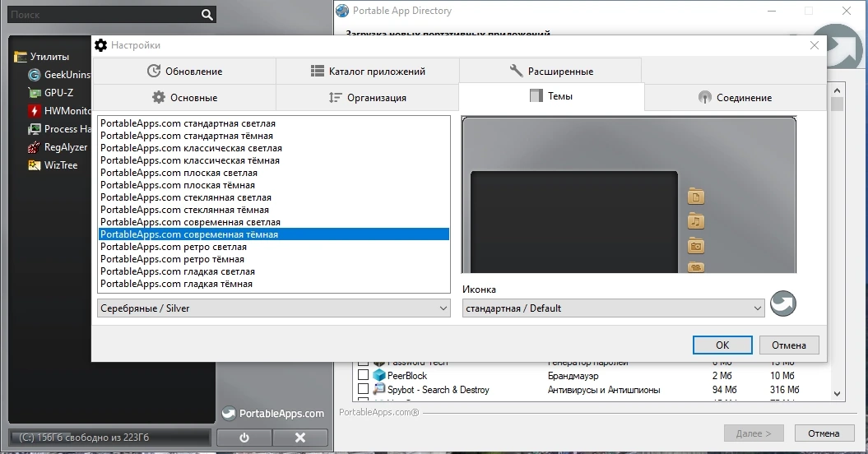Open the Утилиты folder category
The height and width of the screenshot is (454, 868).
(41, 57)
